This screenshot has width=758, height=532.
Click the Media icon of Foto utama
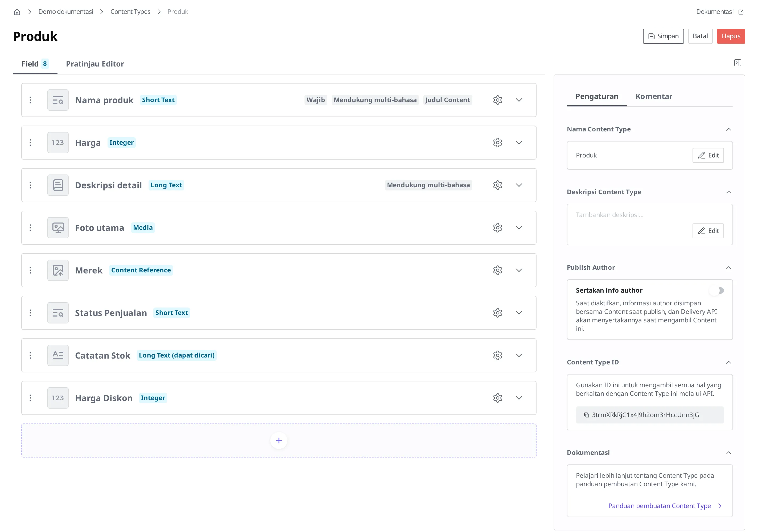pos(58,228)
